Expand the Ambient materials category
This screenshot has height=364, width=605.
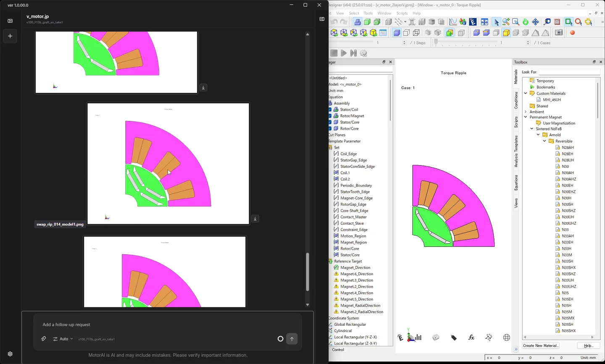(x=526, y=112)
